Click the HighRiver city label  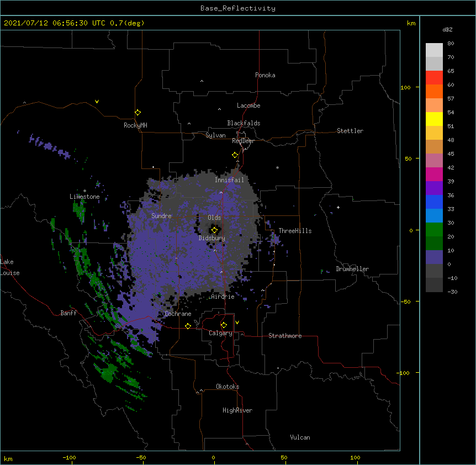tap(237, 410)
